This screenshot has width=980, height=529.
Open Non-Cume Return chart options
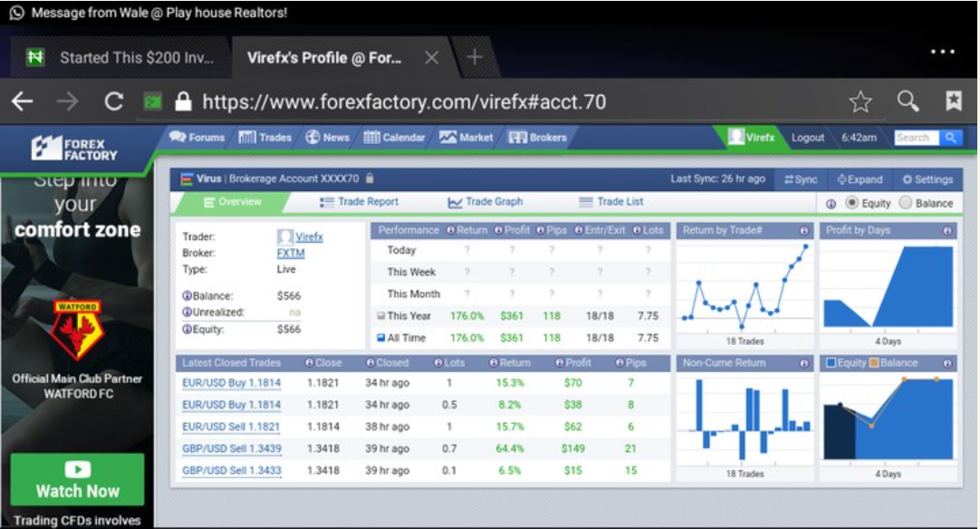click(x=804, y=363)
